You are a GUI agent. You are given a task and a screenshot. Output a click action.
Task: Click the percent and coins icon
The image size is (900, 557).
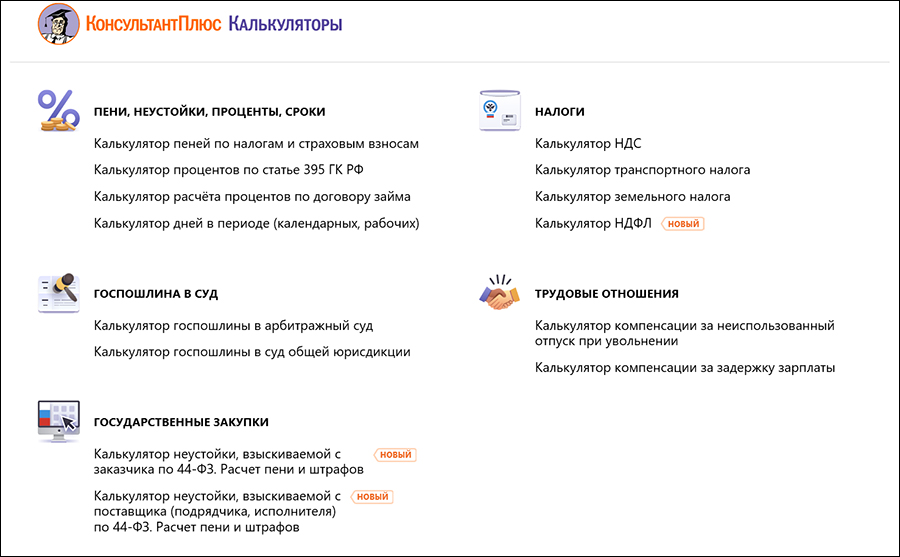[59, 110]
